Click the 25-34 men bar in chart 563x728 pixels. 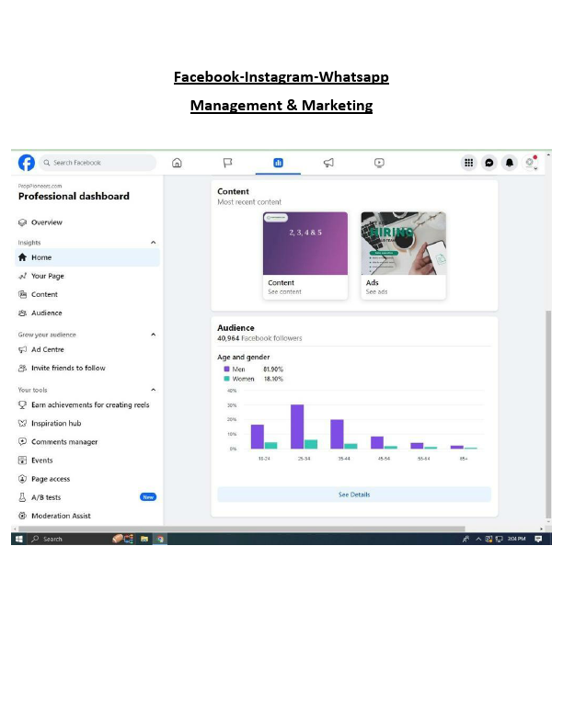[297, 427]
